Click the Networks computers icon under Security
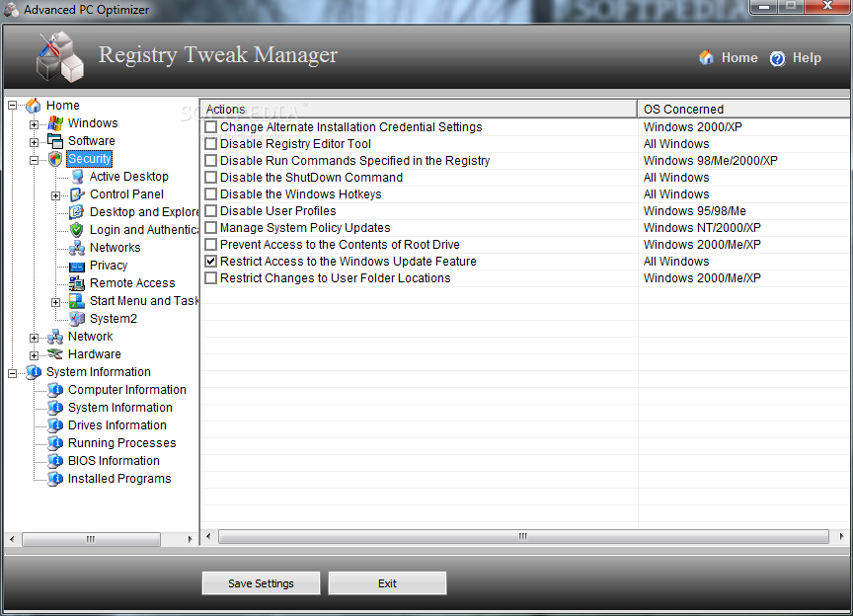This screenshot has width=853, height=616. [x=77, y=248]
